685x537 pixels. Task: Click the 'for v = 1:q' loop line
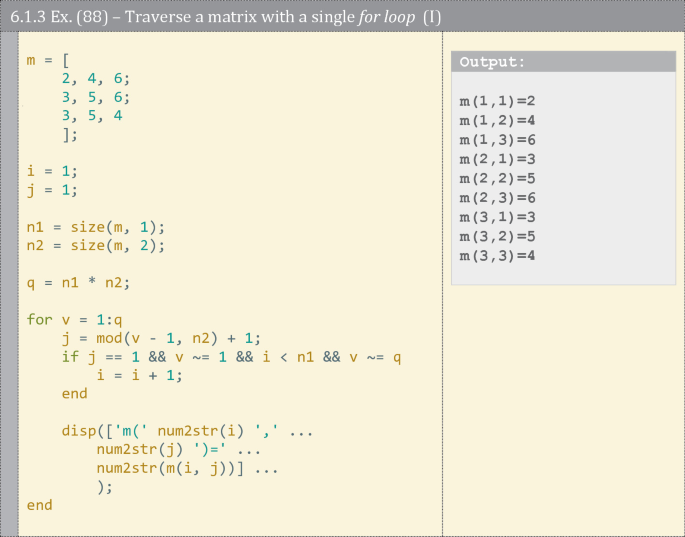[x=74, y=320]
